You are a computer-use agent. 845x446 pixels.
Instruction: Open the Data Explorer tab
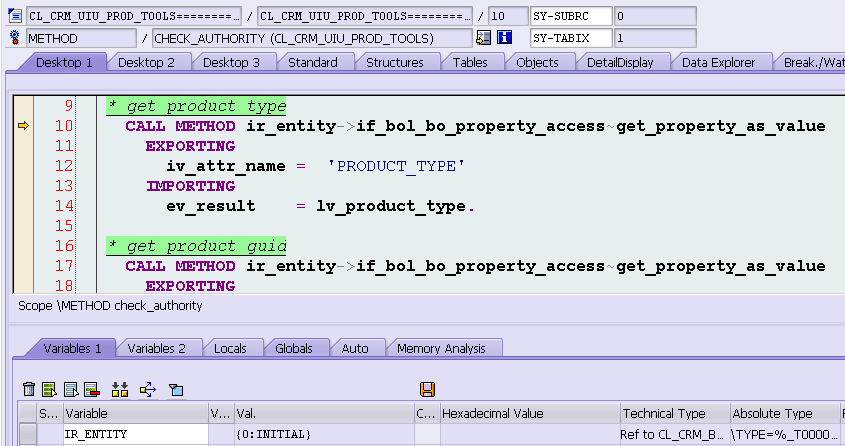tap(718, 62)
